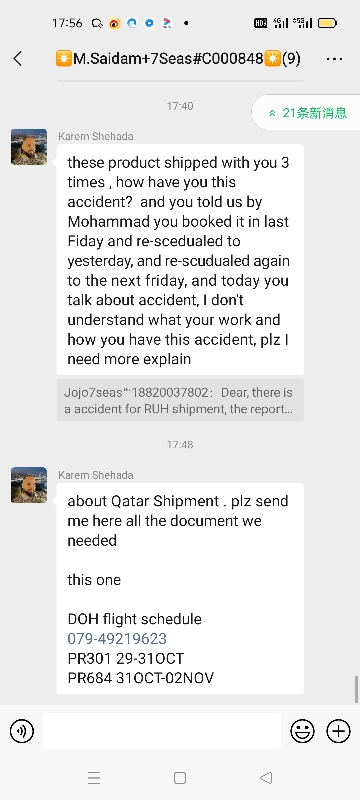
Task: Tap the quoted Jojo7seas reply preview
Action: pos(180,400)
